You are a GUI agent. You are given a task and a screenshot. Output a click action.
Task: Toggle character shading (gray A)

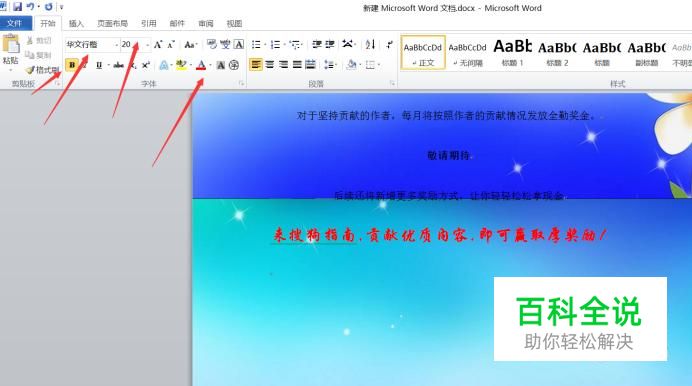tap(221, 65)
